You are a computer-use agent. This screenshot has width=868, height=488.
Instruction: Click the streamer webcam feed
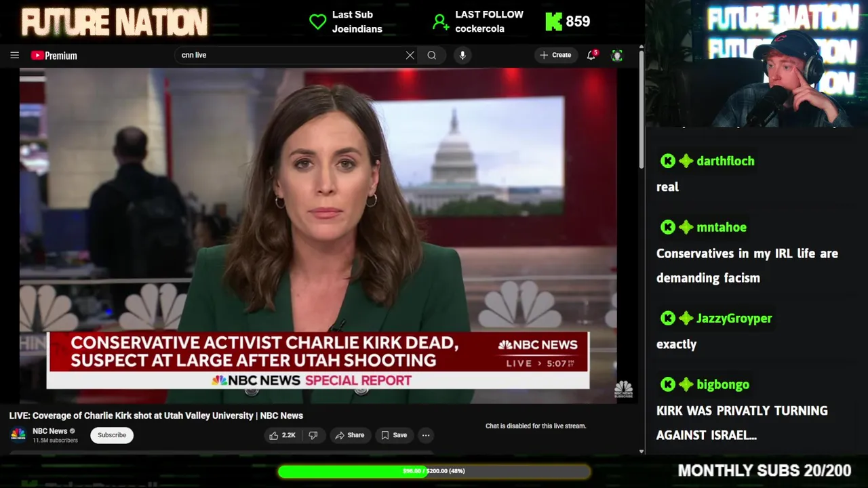(756, 64)
